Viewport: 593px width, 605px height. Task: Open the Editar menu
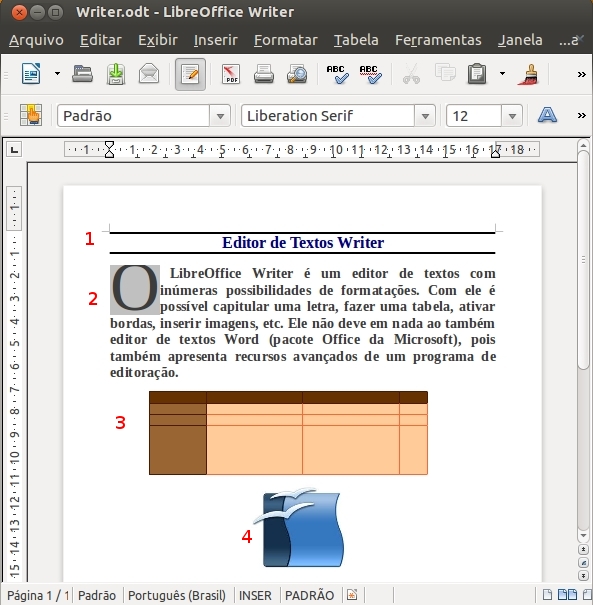[x=101, y=40]
